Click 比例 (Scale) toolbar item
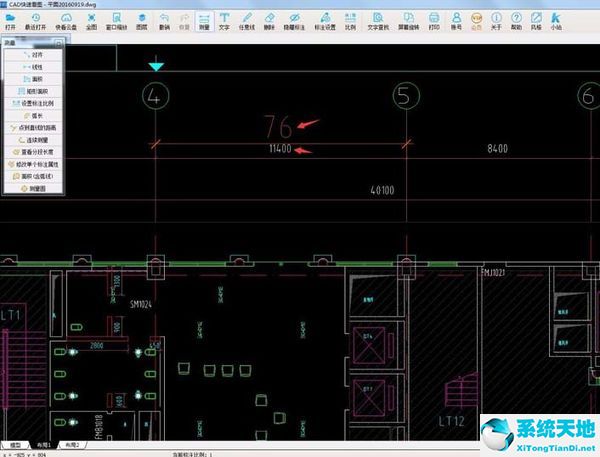 tap(349, 22)
